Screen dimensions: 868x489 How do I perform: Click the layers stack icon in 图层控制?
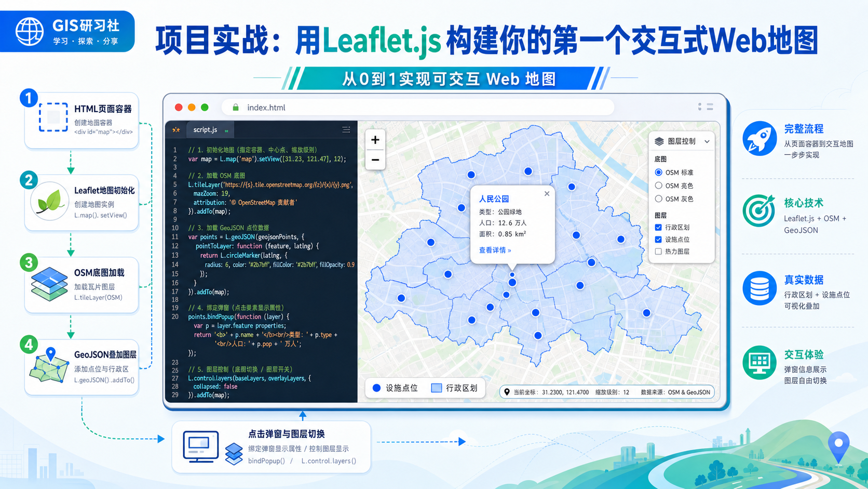659,141
